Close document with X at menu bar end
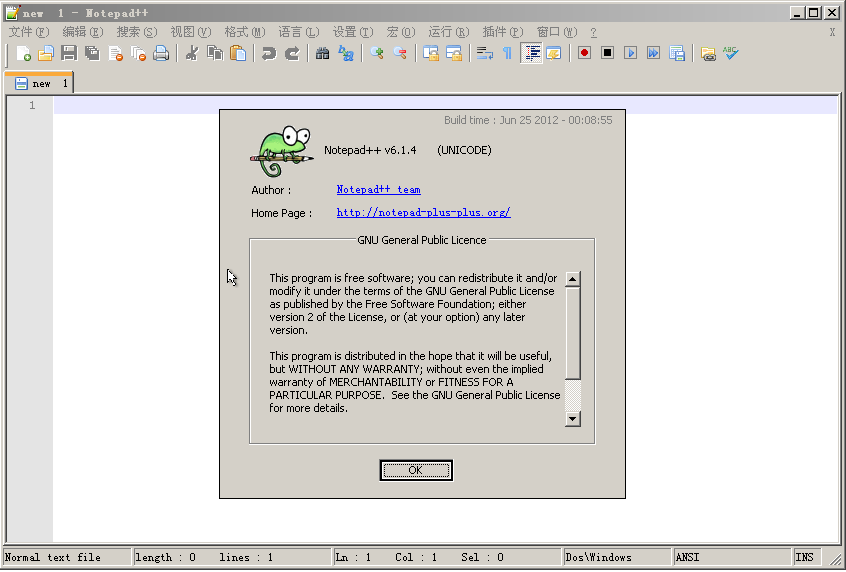 [x=833, y=32]
